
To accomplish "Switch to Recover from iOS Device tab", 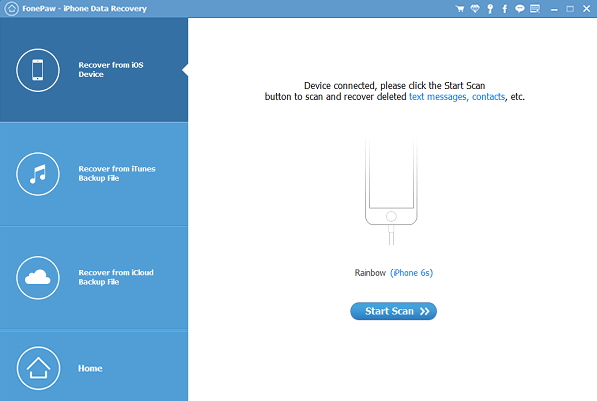I will 94,70.
